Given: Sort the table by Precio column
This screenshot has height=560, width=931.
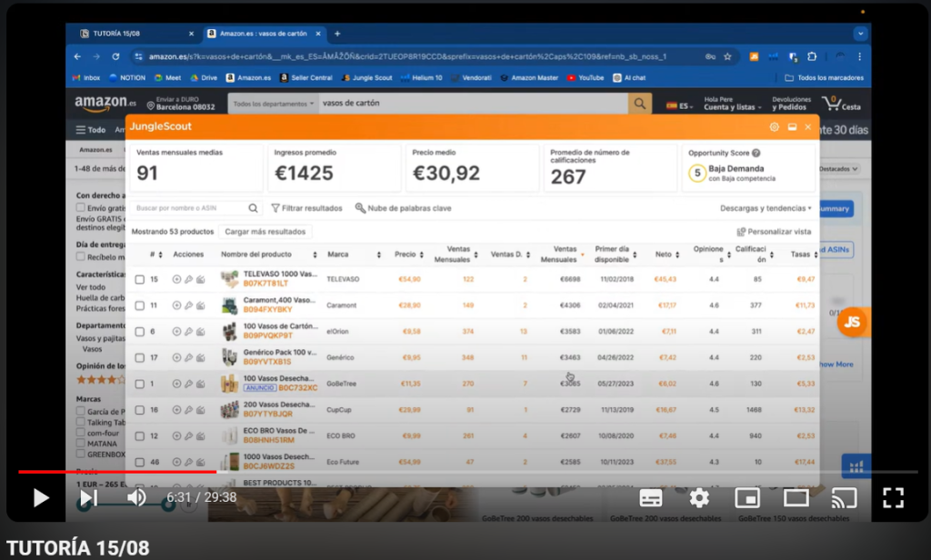Looking at the screenshot, I should [x=408, y=255].
